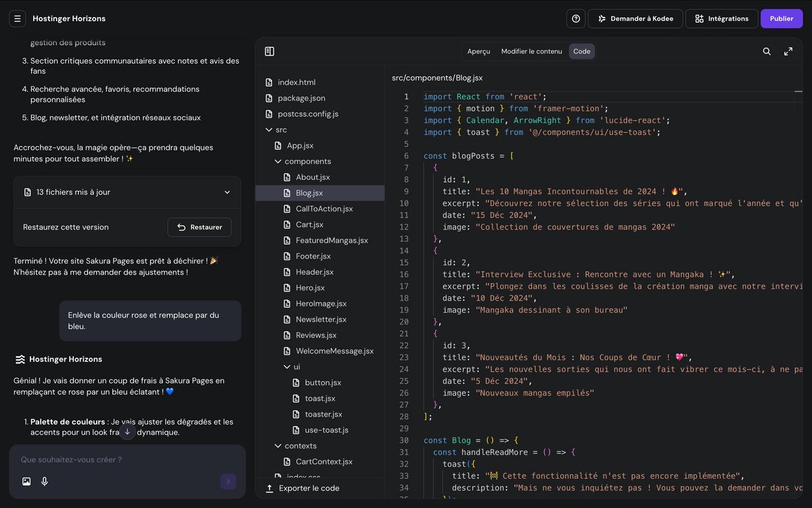Expand the 13 fichiers mis à jour list
Screen dimensions: 812x508
tap(227, 192)
